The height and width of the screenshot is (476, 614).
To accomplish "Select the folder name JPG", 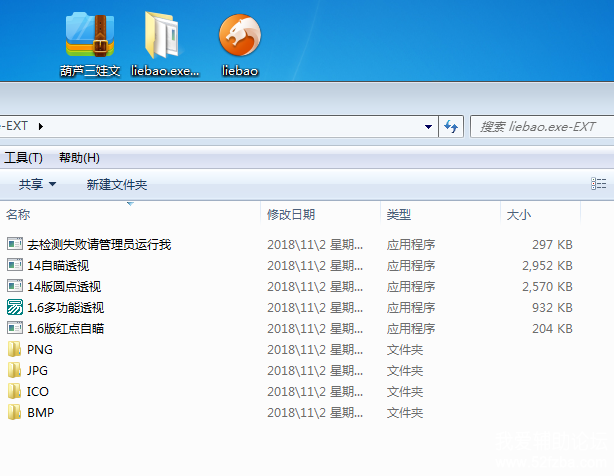I will (x=37, y=371).
